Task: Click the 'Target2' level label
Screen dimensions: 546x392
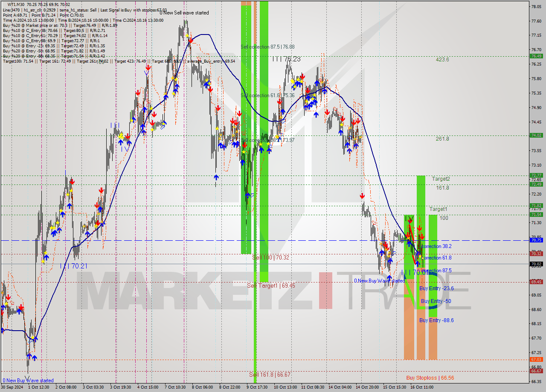Action: click(x=441, y=179)
